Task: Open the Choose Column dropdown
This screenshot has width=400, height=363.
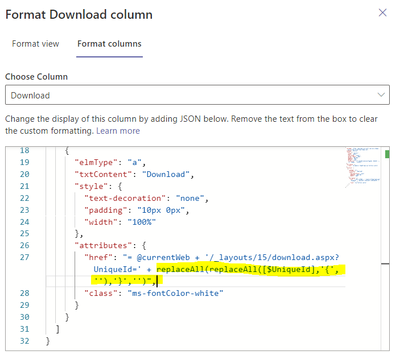Action: (x=197, y=95)
